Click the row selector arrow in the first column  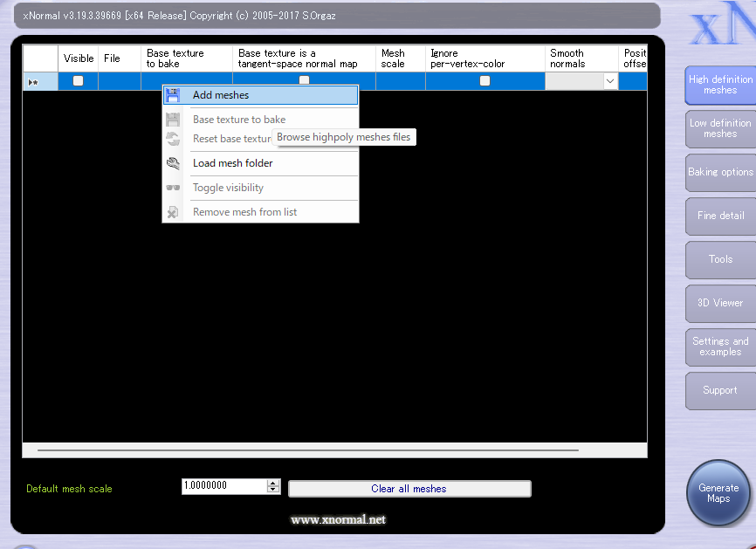[x=34, y=82]
